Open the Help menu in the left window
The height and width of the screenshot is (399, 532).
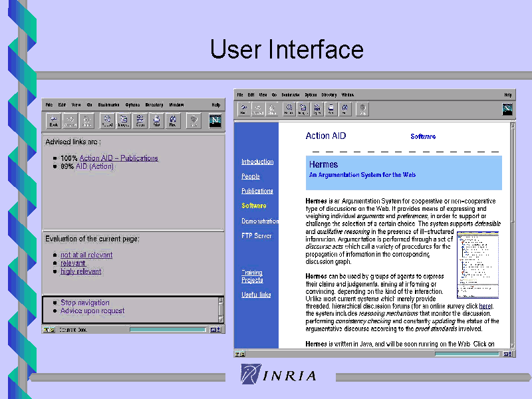pyautogui.click(x=215, y=105)
